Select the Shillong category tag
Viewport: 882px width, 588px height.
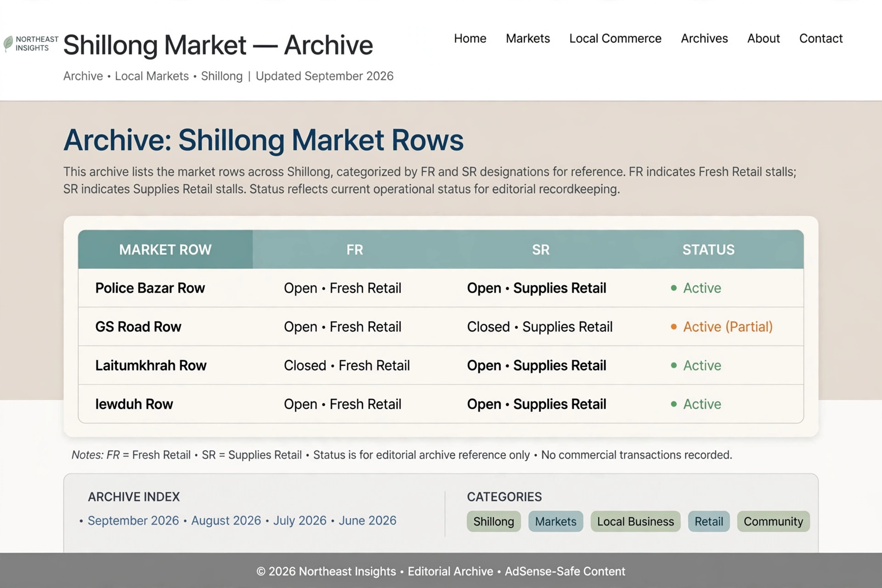[x=494, y=521]
